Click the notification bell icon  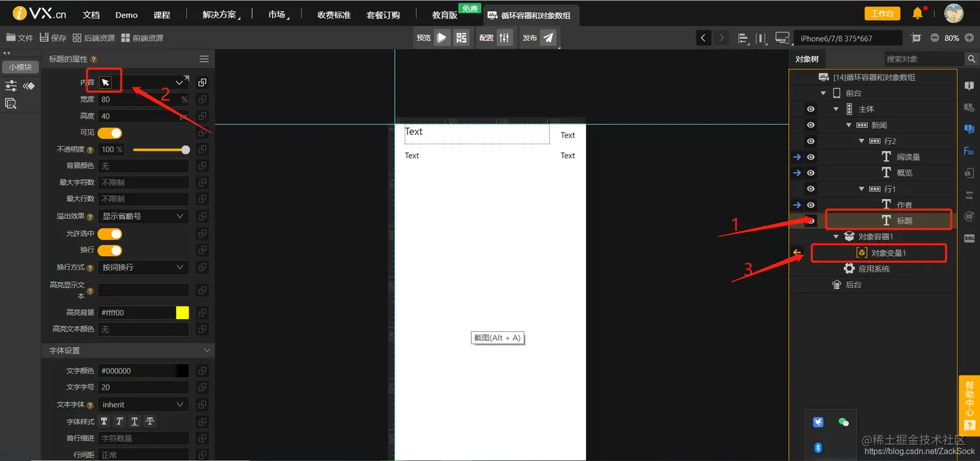[918, 14]
